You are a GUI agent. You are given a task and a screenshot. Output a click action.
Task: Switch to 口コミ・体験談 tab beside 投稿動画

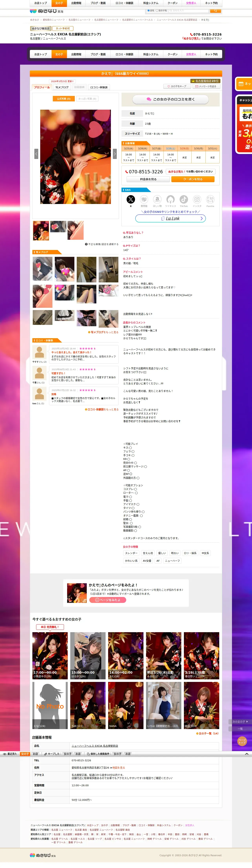pyautogui.click(x=99, y=87)
